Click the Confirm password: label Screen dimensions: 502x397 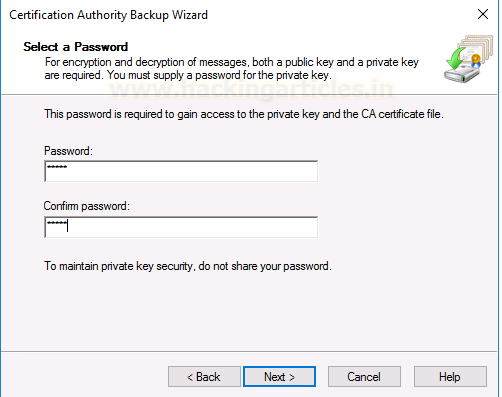[x=87, y=206]
